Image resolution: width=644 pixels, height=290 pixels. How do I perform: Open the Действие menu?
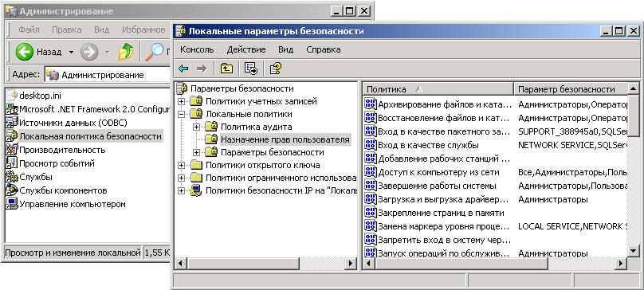point(246,49)
